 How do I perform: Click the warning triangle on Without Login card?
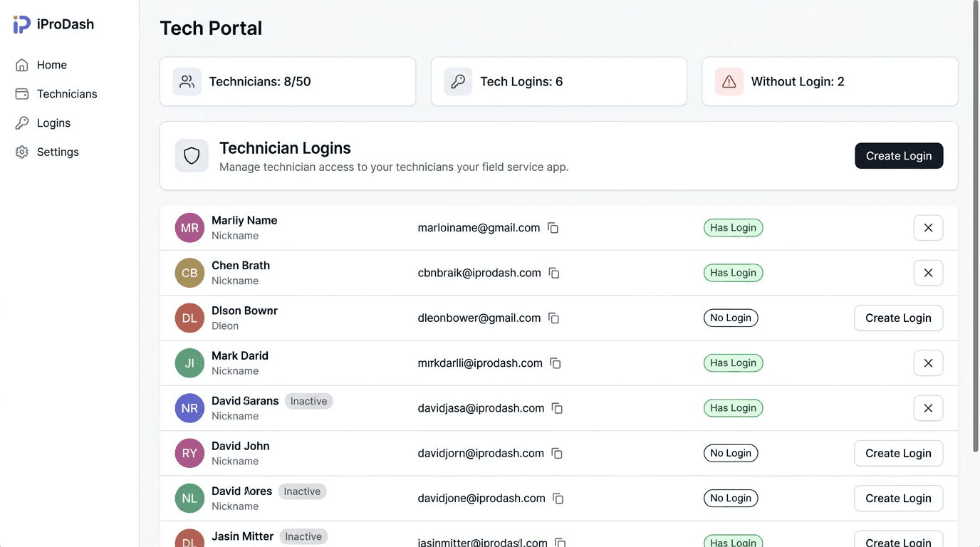point(729,81)
